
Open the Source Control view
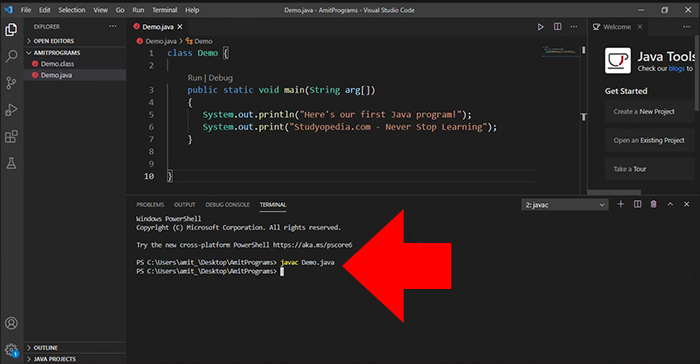pyautogui.click(x=11, y=83)
